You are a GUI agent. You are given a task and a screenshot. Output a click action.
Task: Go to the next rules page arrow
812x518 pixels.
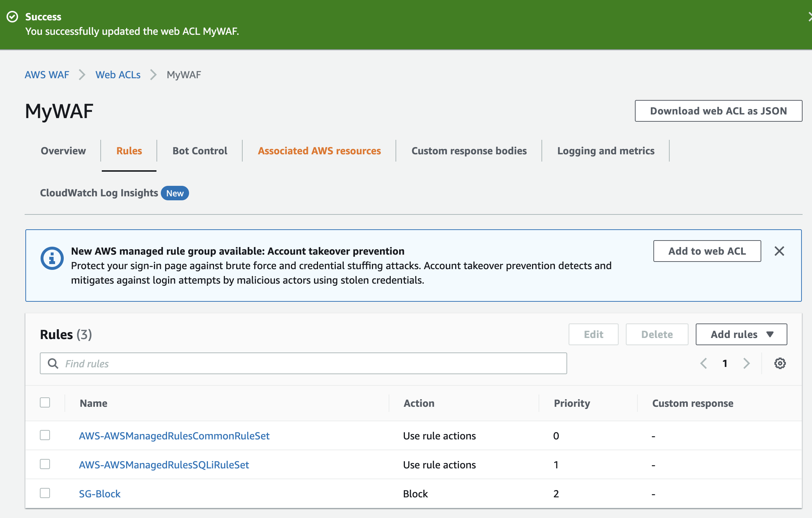click(746, 363)
